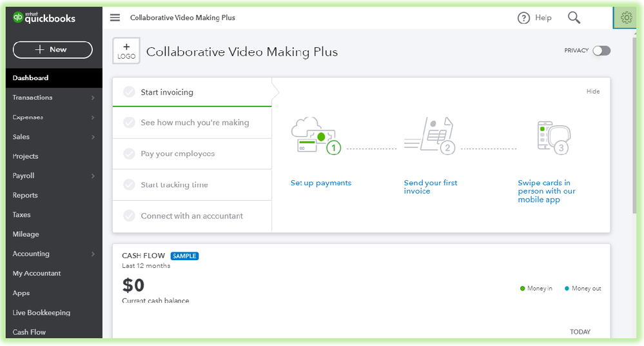Open Swipe cards in person link
This screenshot has height=346, width=644.
pyautogui.click(x=546, y=191)
